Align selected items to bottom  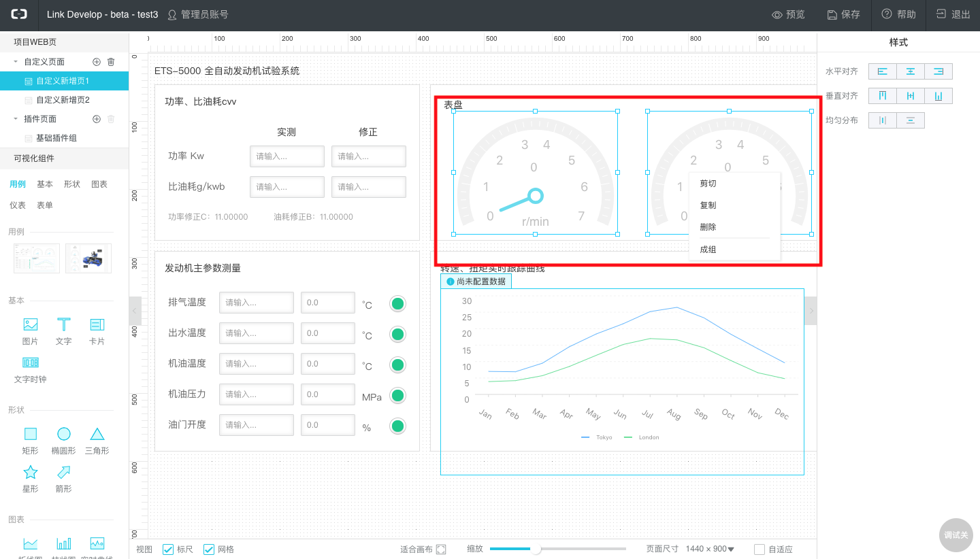[x=938, y=96]
